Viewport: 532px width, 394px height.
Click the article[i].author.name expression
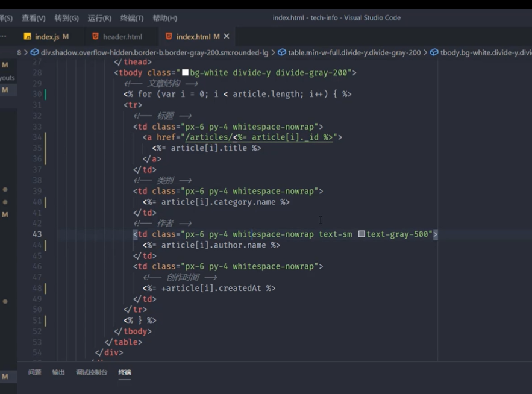coord(211,245)
